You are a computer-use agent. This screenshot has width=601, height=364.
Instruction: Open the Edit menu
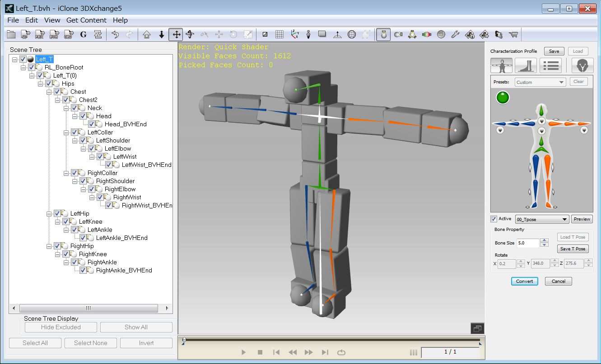click(x=32, y=20)
